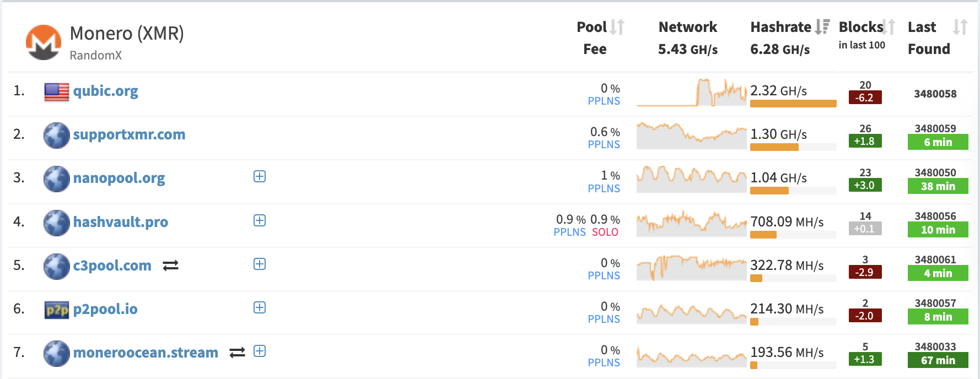This screenshot has width=980, height=379.
Task: Open the qubic.org pool link
Action: (106, 91)
